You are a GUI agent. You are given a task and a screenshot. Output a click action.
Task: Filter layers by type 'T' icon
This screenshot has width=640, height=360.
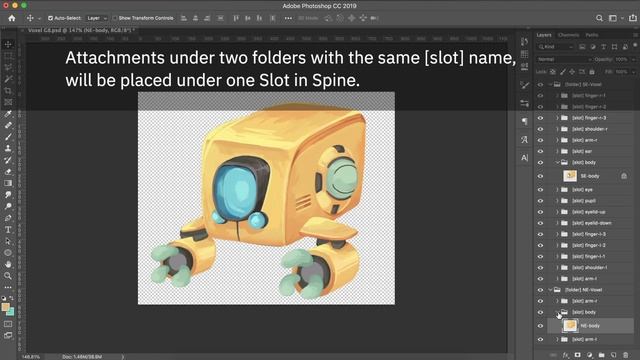[604, 47]
